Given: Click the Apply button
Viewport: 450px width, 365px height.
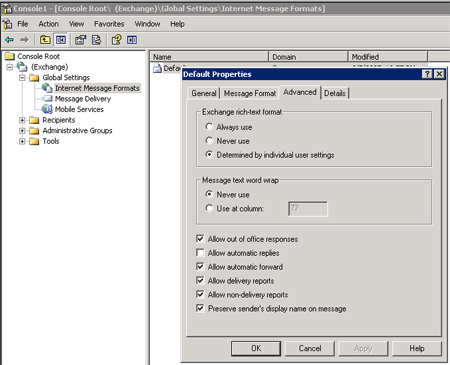Looking at the screenshot, I should pos(363,348).
